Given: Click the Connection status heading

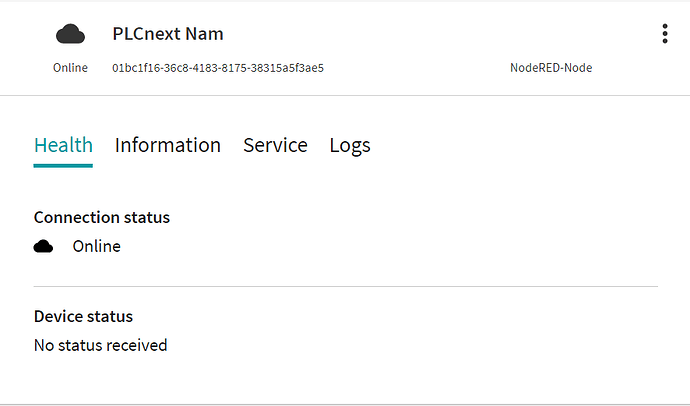Looking at the screenshot, I should [x=102, y=217].
